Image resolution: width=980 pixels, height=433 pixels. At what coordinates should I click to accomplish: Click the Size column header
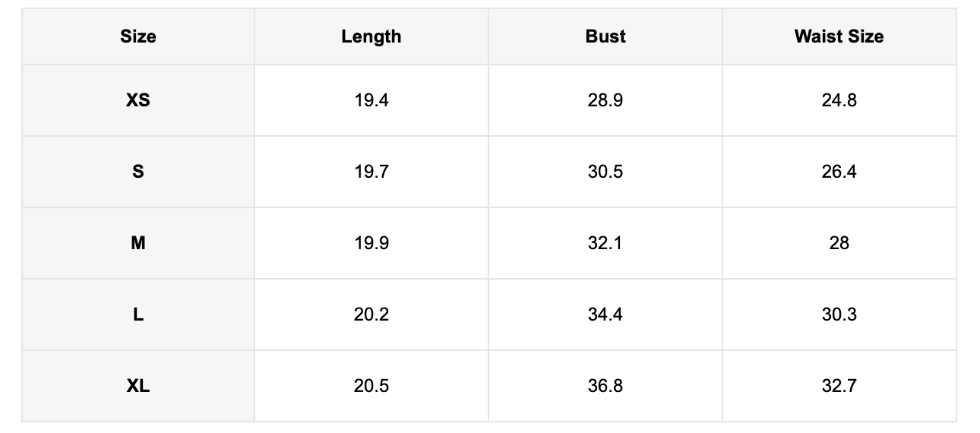[138, 36]
